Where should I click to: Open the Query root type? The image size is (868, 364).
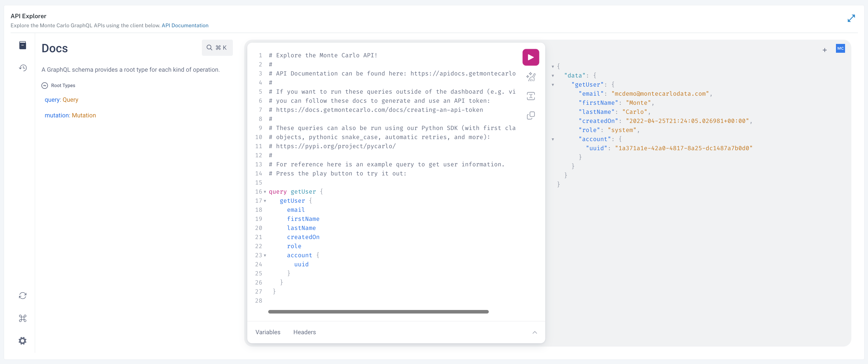pos(70,100)
